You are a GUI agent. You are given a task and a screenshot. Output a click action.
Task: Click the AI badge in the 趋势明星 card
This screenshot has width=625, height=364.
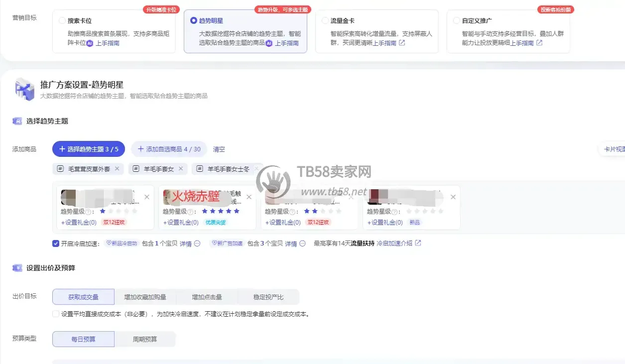tap(269, 43)
